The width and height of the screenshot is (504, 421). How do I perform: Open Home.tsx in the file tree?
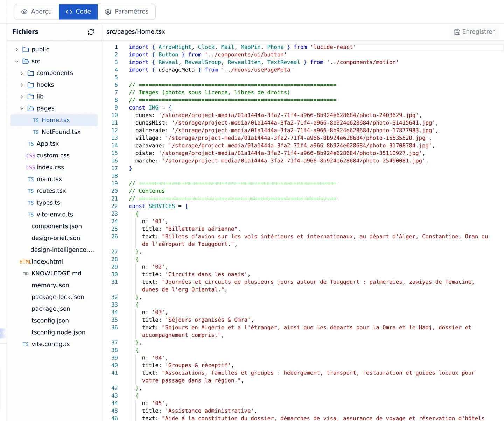point(54,120)
